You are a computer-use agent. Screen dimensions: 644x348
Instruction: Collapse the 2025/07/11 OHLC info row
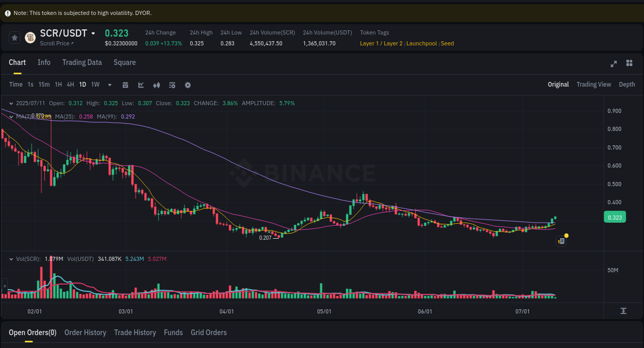[x=11, y=103]
